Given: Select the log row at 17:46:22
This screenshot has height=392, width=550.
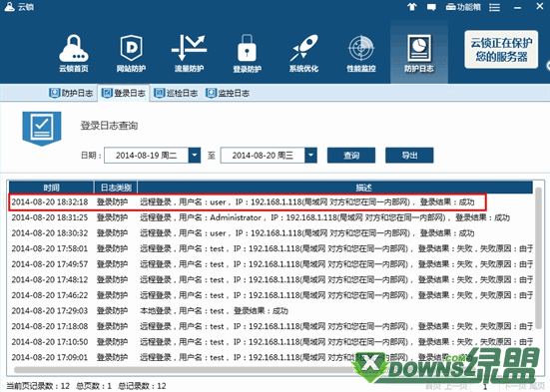Looking at the screenshot, I should pos(271,295).
